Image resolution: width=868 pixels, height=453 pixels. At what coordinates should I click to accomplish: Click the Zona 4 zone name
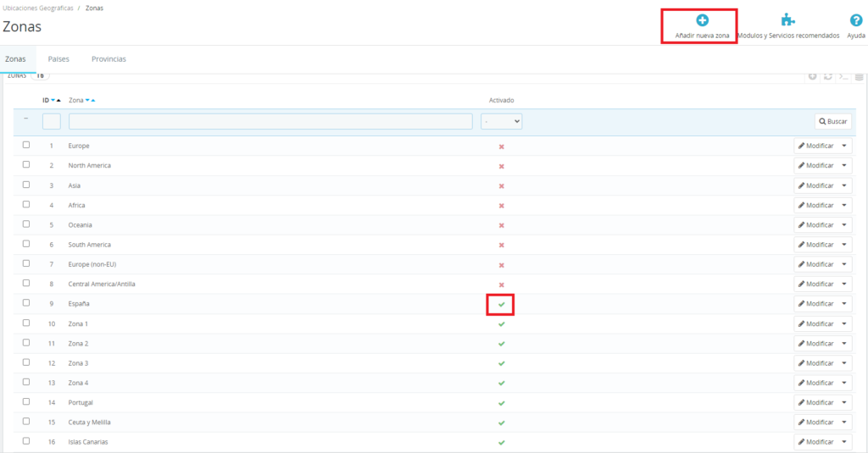click(x=78, y=383)
